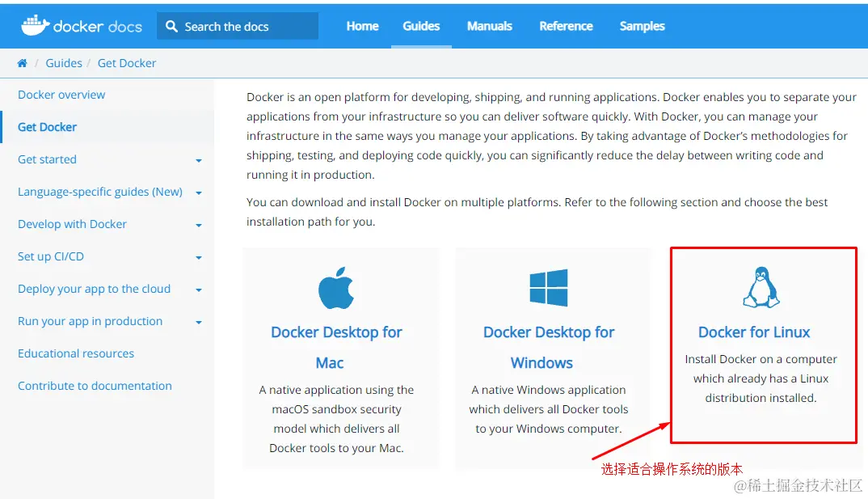868x499 pixels.
Task: Expand Run your app in production arrow
Action: click(199, 323)
